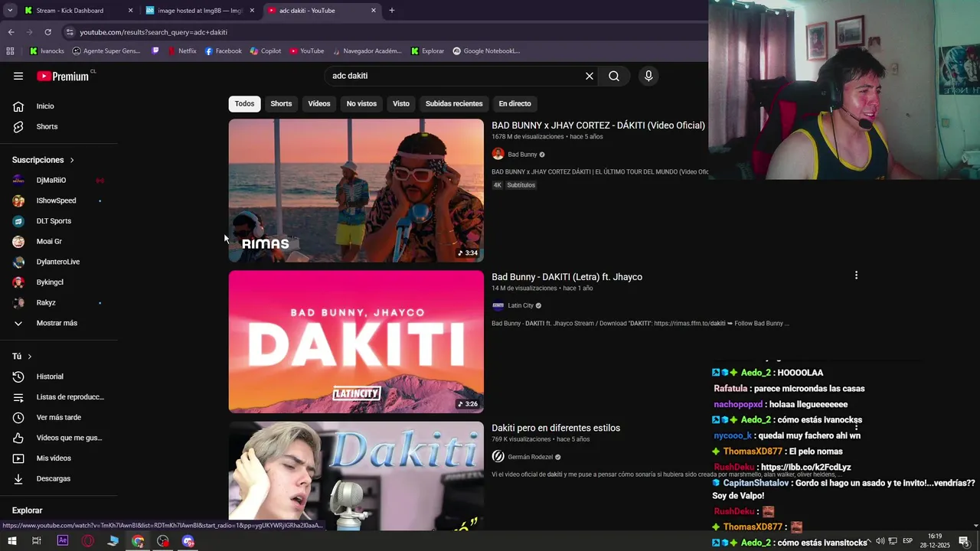Open the Windows Start menu
This screenshot has width=980, height=551.
pyautogui.click(x=11, y=541)
